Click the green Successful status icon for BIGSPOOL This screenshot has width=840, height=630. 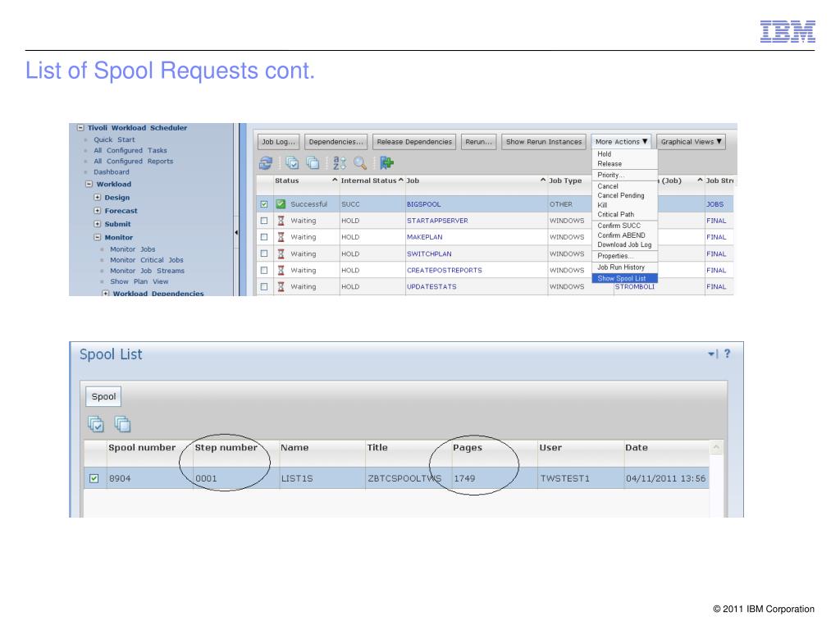click(281, 204)
